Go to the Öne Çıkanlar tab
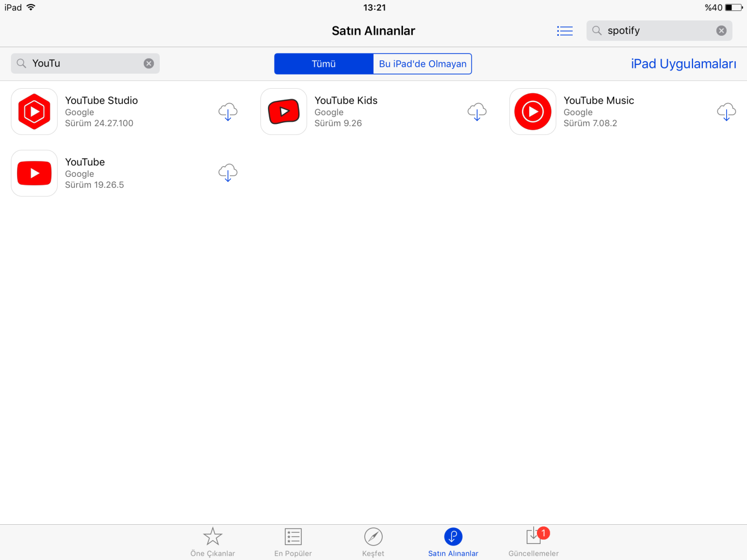The height and width of the screenshot is (560, 747). click(x=213, y=542)
